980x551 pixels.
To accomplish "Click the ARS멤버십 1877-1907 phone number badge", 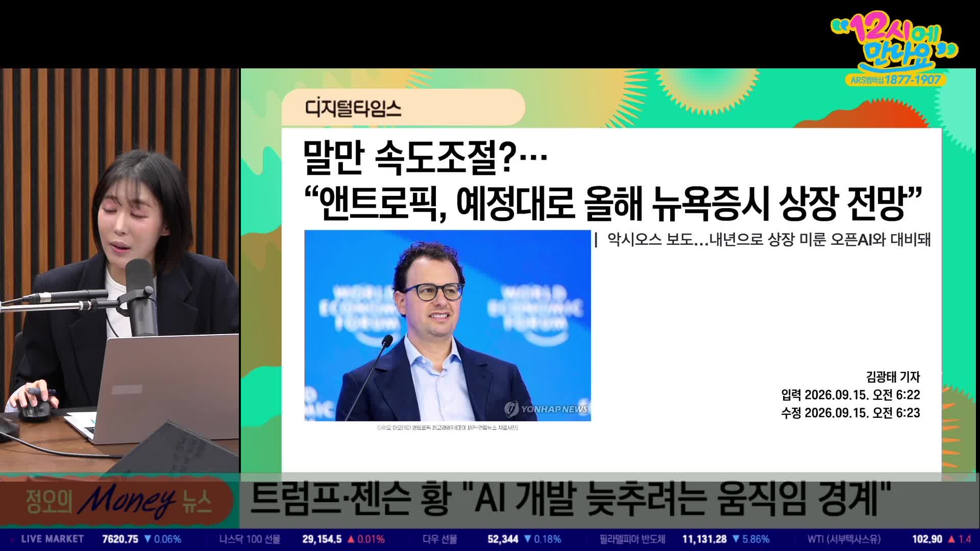I will click(x=895, y=80).
